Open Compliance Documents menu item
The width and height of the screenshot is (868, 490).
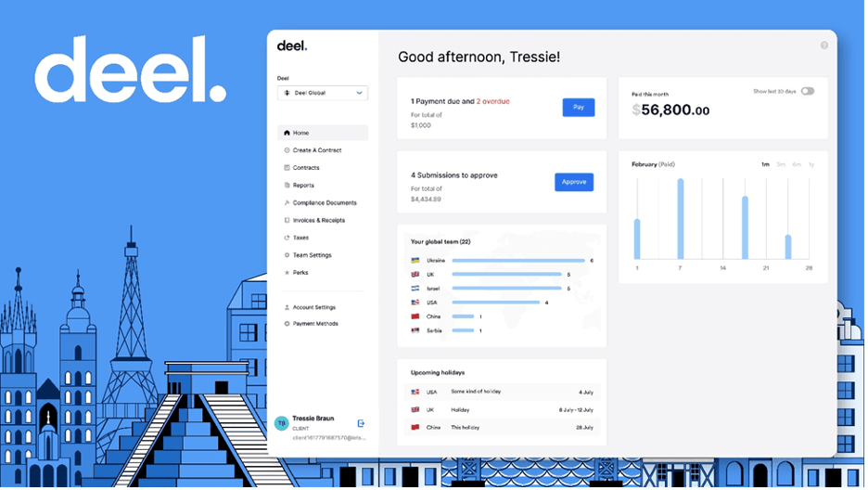pos(324,202)
